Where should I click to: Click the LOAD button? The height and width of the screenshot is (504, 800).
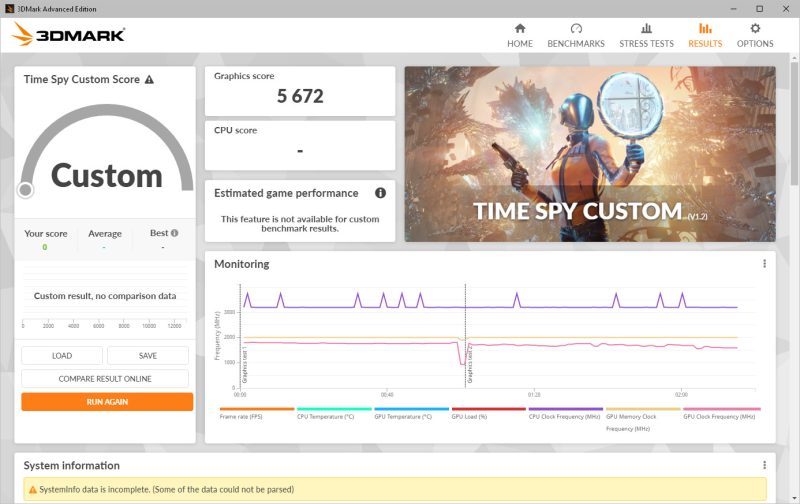click(x=62, y=356)
